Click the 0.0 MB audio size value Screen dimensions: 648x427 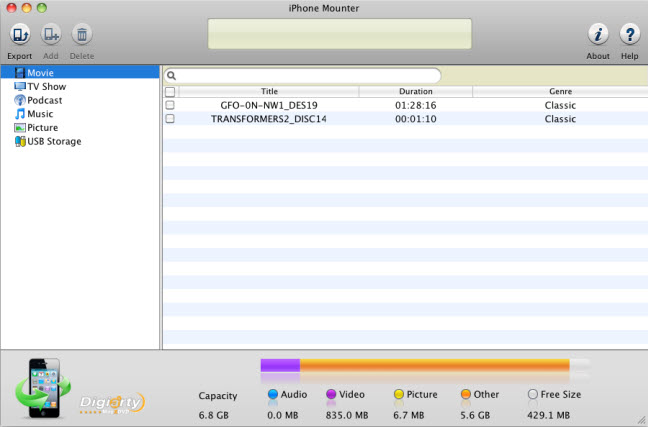click(283, 415)
